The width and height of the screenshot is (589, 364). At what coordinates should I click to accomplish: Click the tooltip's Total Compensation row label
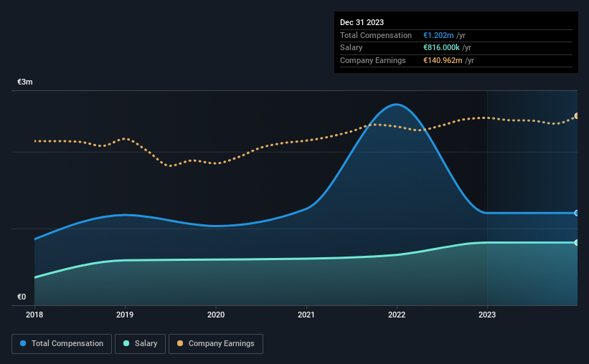click(x=376, y=35)
